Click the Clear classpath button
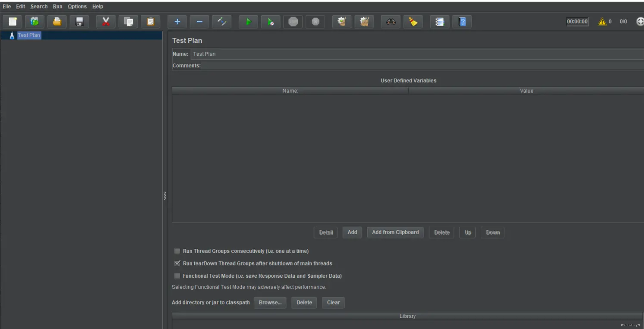644x329 pixels. coord(333,302)
